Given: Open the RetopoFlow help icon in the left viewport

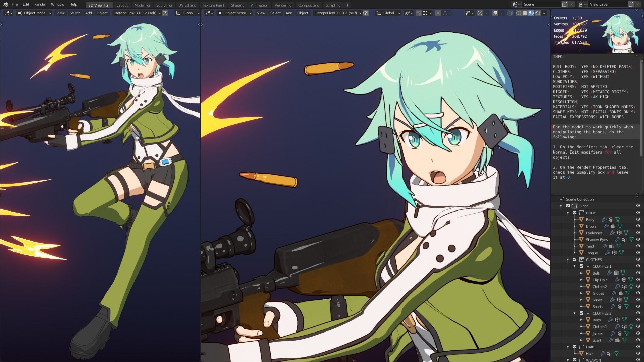Looking at the screenshot, I should click(x=165, y=13).
